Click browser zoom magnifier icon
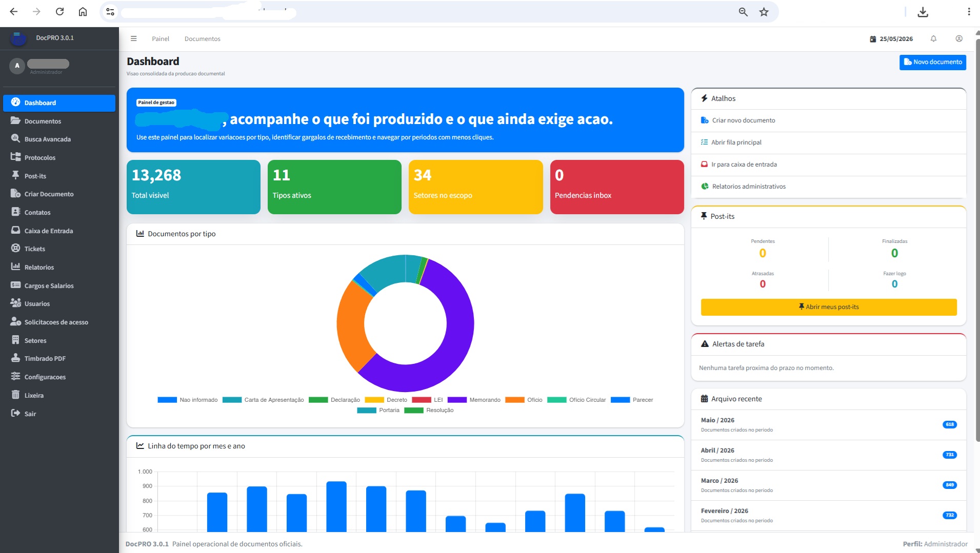Image resolution: width=980 pixels, height=553 pixels. tap(743, 12)
